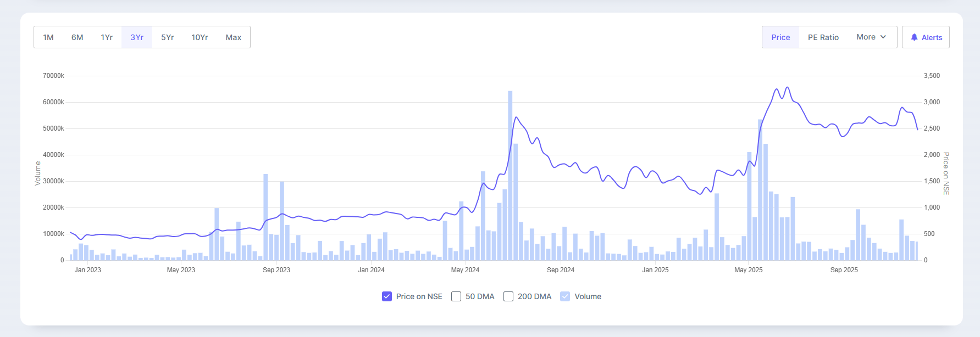Switch chart to 5Yr range
The height and width of the screenshot is (337, 980).
(167, 37)
